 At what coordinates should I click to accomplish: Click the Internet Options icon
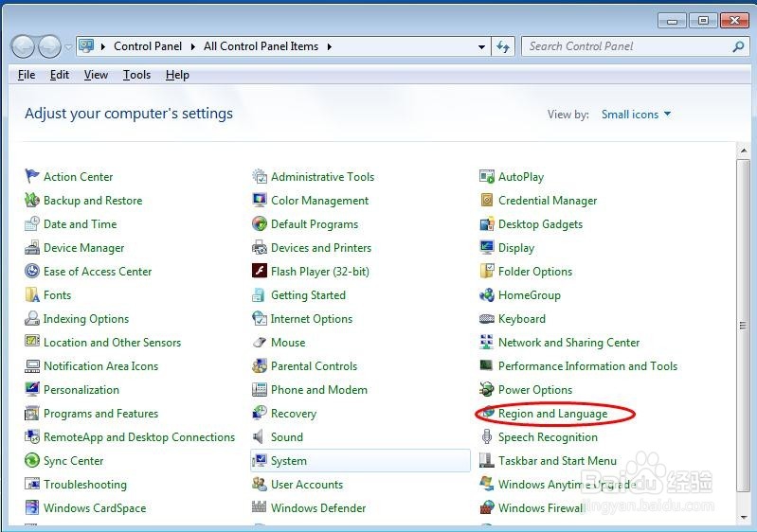click(x=260, y=318)
